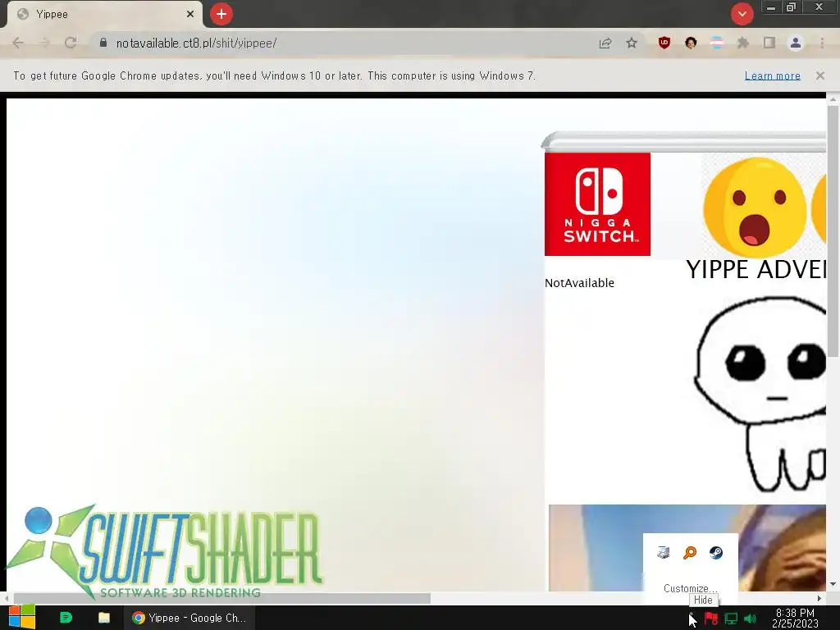
Task: Click the NotAvailable text
Action: [579, 283]
